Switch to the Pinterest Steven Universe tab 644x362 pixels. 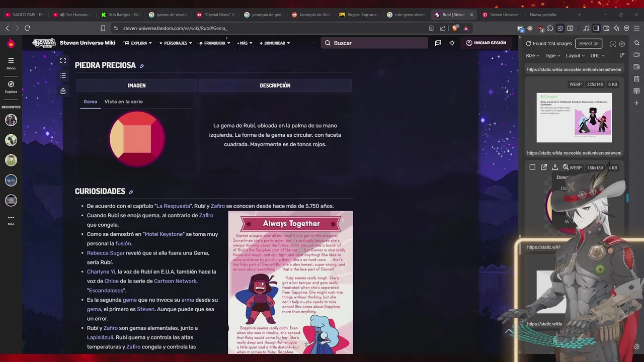[501, 15]
